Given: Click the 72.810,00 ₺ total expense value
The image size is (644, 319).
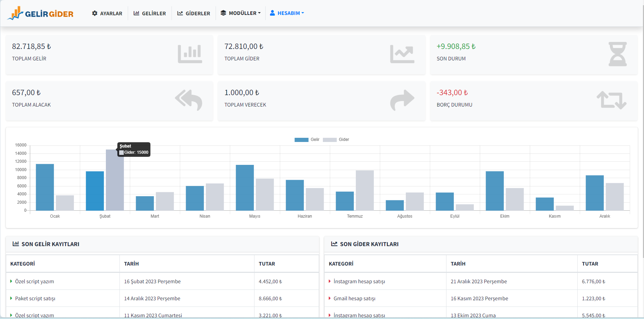Looking at the screenshot, I should pos(244,47).
